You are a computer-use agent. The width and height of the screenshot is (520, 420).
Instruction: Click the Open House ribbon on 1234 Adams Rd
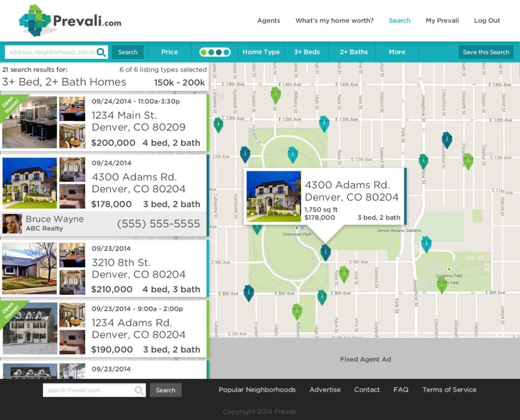[x=12, y=312]
